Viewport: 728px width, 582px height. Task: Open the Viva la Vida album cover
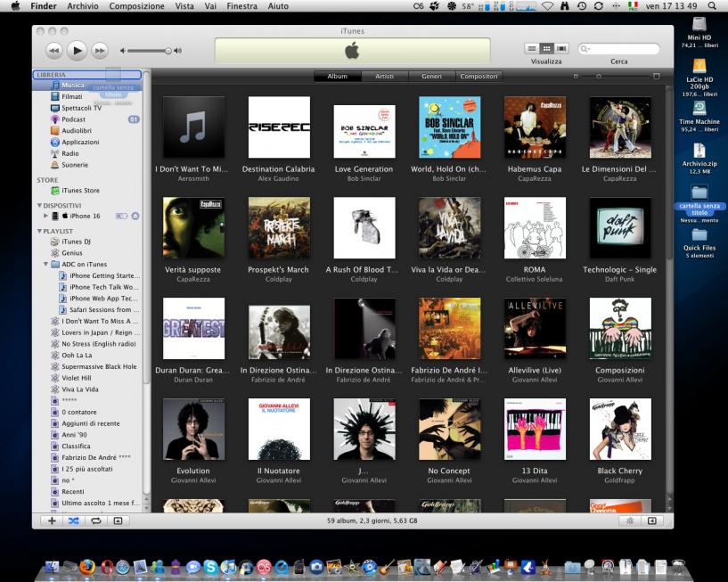point(449,227)
